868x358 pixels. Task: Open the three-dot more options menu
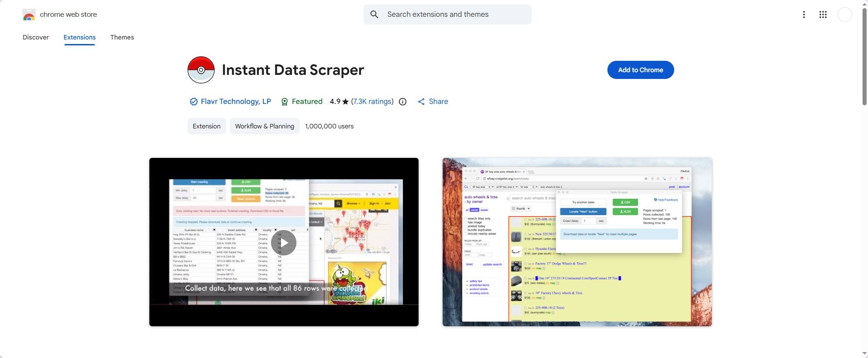pos(804,15)
